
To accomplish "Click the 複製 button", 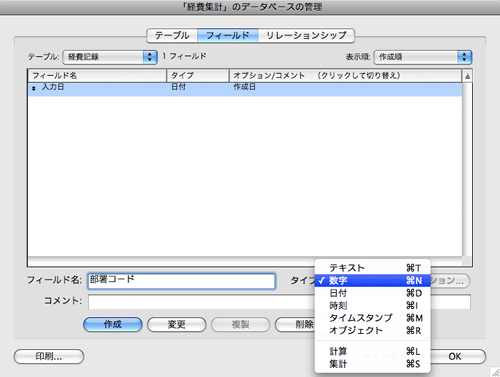I will [x=241, y=324].
